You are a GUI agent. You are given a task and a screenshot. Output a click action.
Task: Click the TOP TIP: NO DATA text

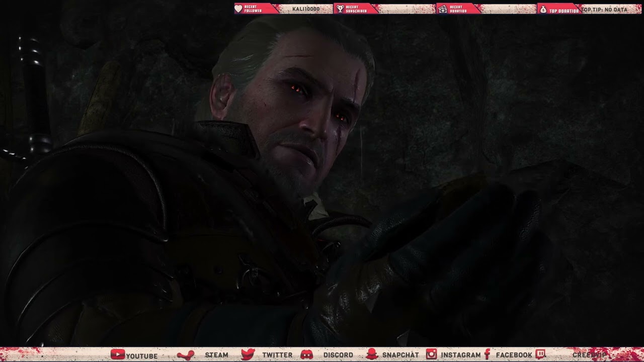click(x=605, y=10)
